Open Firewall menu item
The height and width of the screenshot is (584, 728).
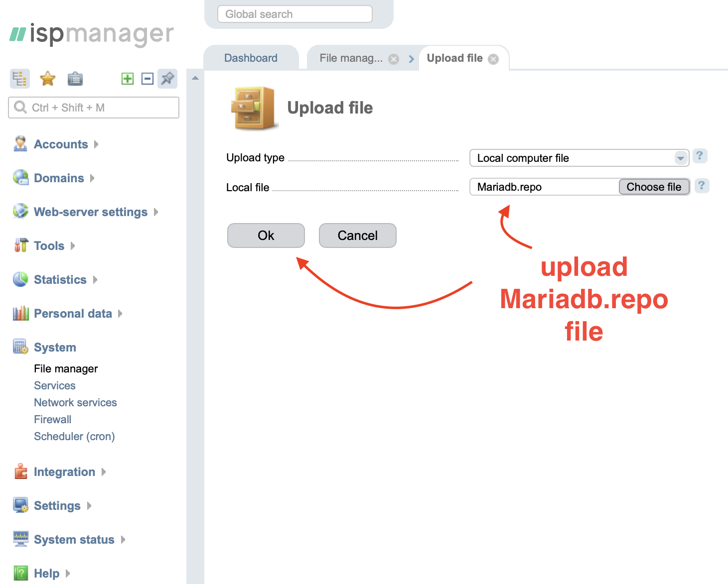52,419
